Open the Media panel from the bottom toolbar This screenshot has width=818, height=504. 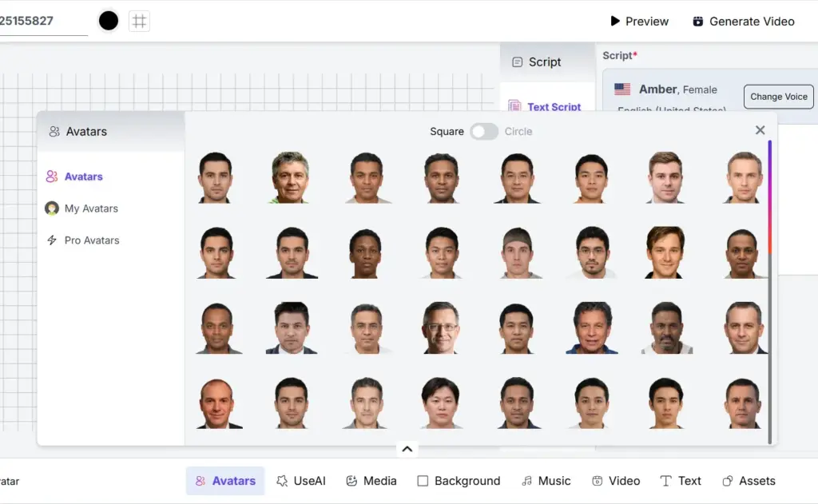(x=371, y=481)
